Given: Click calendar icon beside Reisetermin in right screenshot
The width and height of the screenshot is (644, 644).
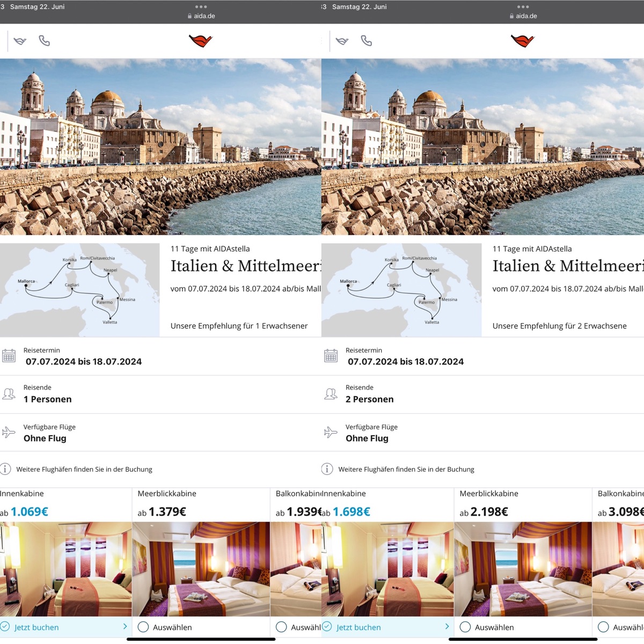Looking at the screenshot, I should coord(331,356).
